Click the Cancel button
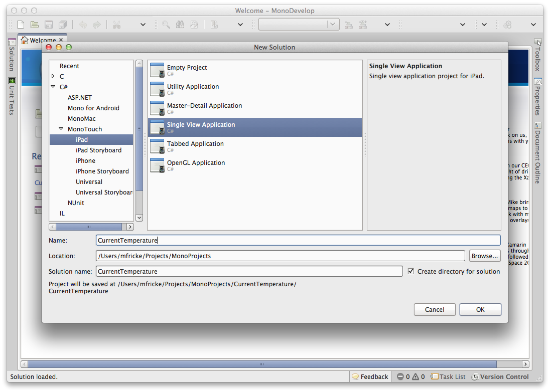Screen dimensions: 550x392 (434, 309)
